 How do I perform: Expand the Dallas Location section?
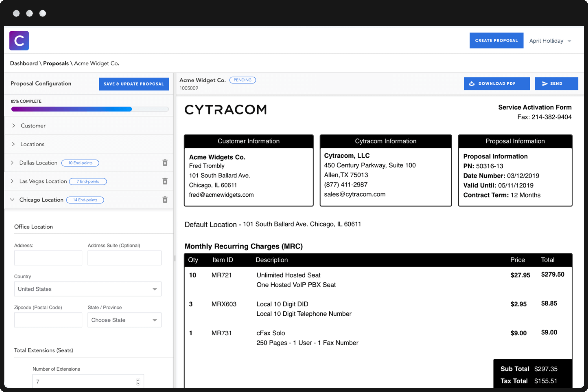tap(12, 163)
